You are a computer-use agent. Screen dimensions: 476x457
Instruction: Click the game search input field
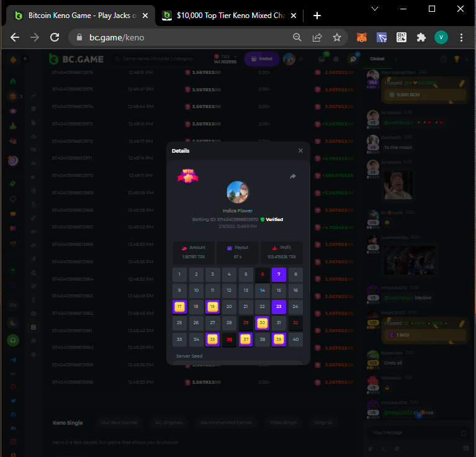tap(163, 59)
